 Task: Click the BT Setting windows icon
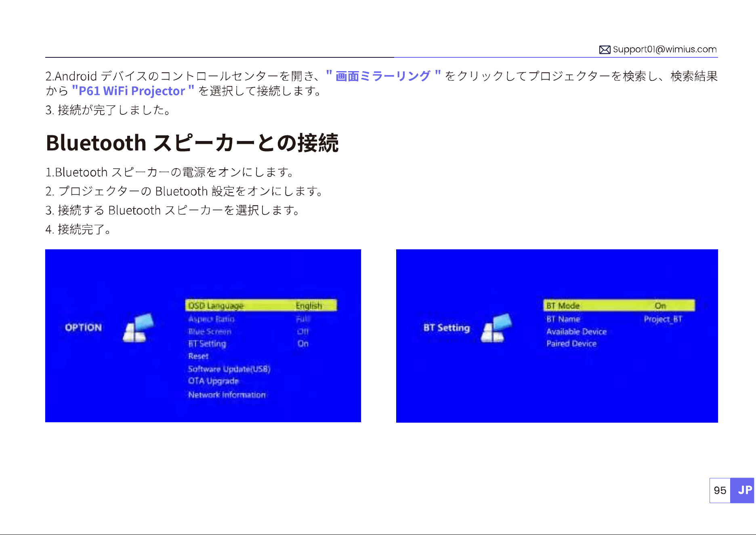coord(496,328)
